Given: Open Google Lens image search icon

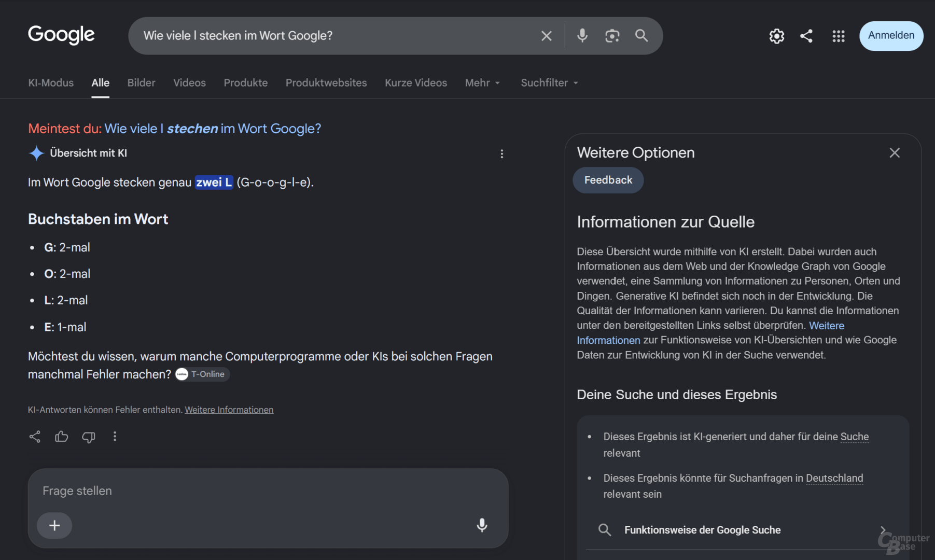Looking at the screenshot, I should (x=612, y=36).
